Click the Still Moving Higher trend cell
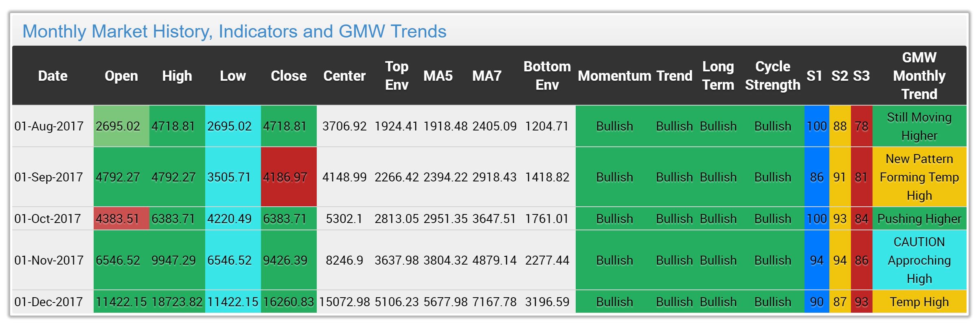 click(919, 126)
